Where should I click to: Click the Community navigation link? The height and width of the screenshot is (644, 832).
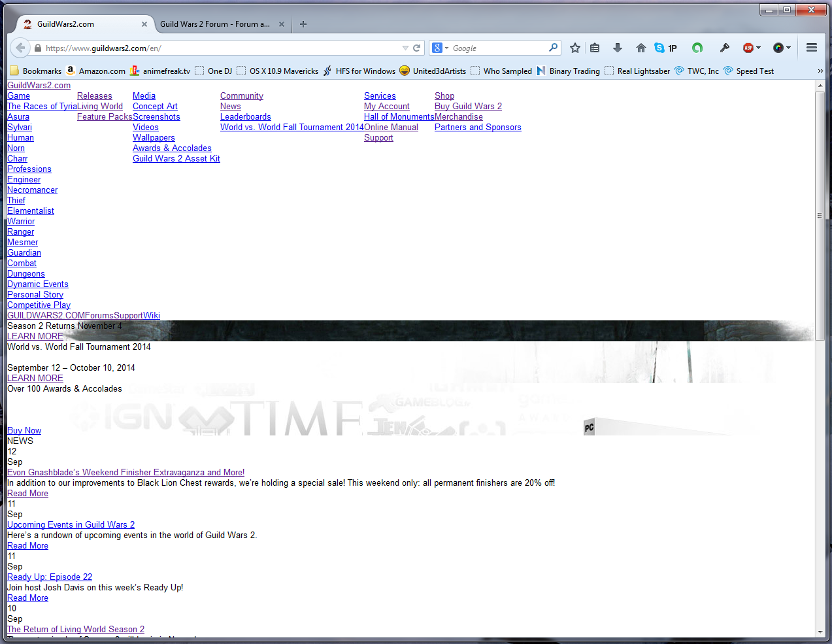(x=242, y=96)
